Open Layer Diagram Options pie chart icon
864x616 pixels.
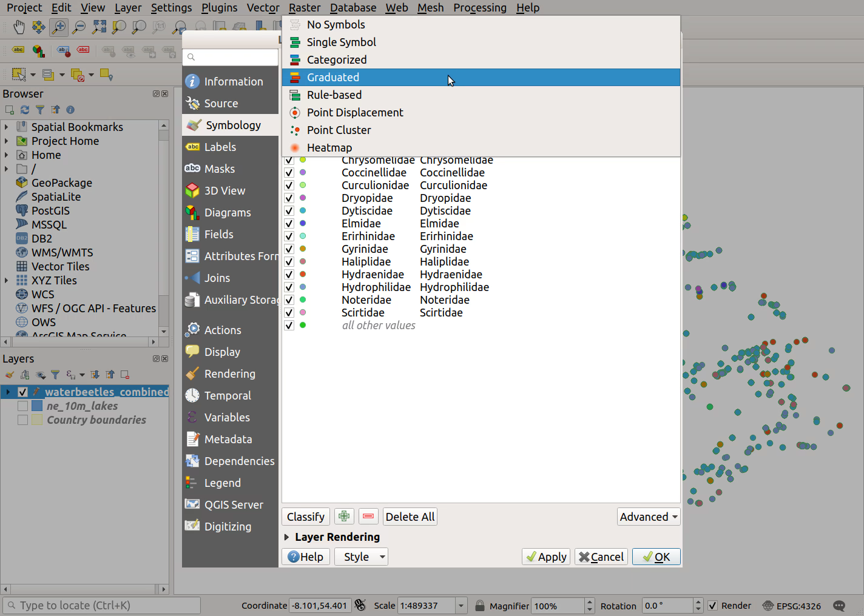(38, 50)
